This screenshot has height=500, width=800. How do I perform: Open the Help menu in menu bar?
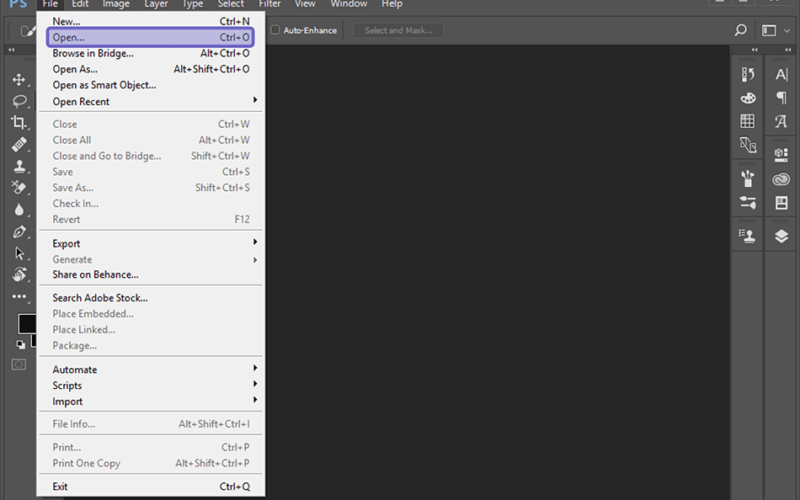[x=392, y=4]
